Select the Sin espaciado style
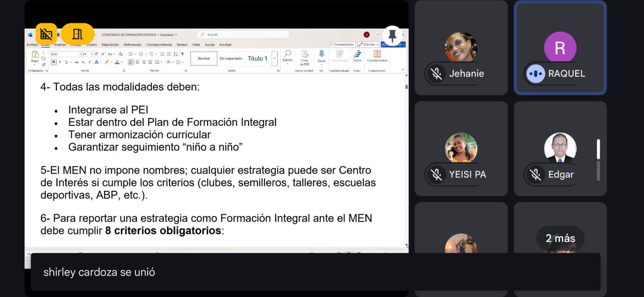 tap(231, 58)
